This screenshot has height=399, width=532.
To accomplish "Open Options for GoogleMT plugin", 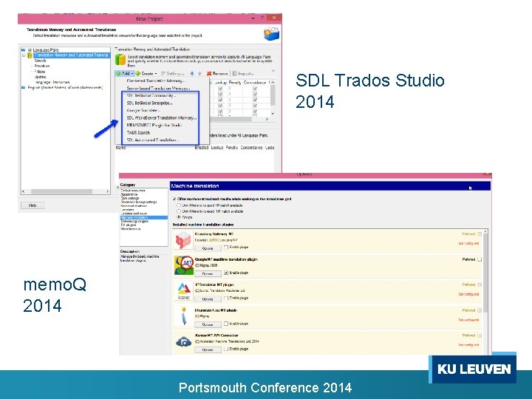I will click(x=208, y=273).
